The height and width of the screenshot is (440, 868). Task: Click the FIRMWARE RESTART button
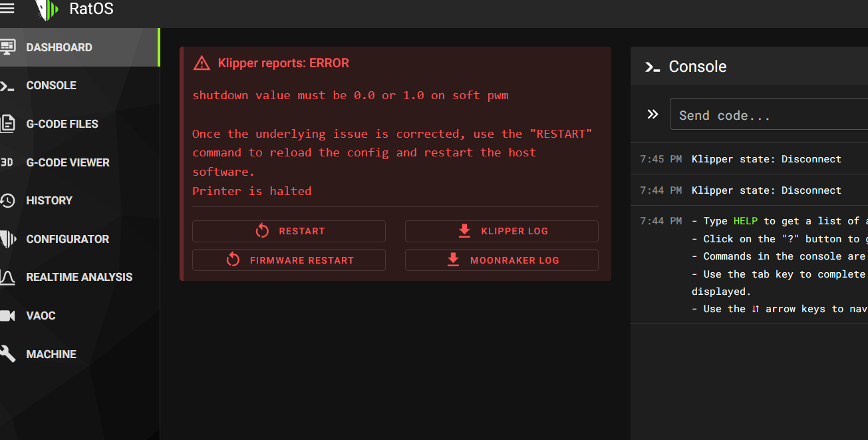pyautogui.click(x=289, y=260)
